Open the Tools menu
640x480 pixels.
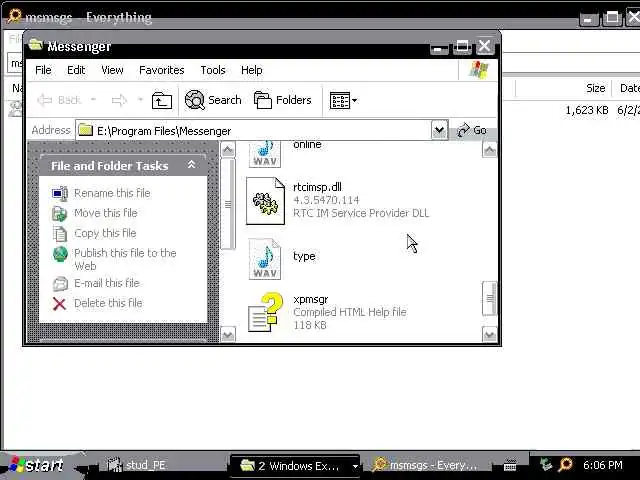[213, 70]
